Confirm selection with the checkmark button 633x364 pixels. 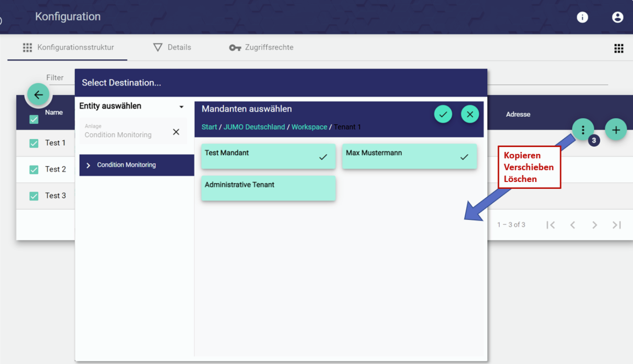pos(443,114)
